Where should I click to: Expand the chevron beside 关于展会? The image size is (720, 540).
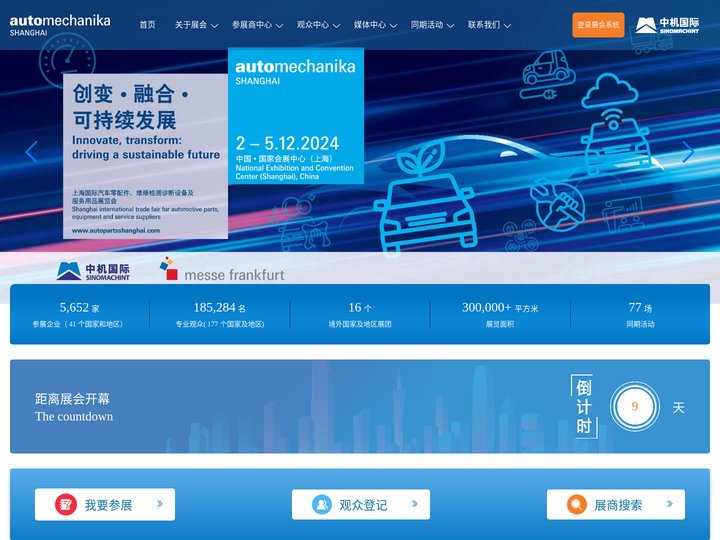coord(214,26)
